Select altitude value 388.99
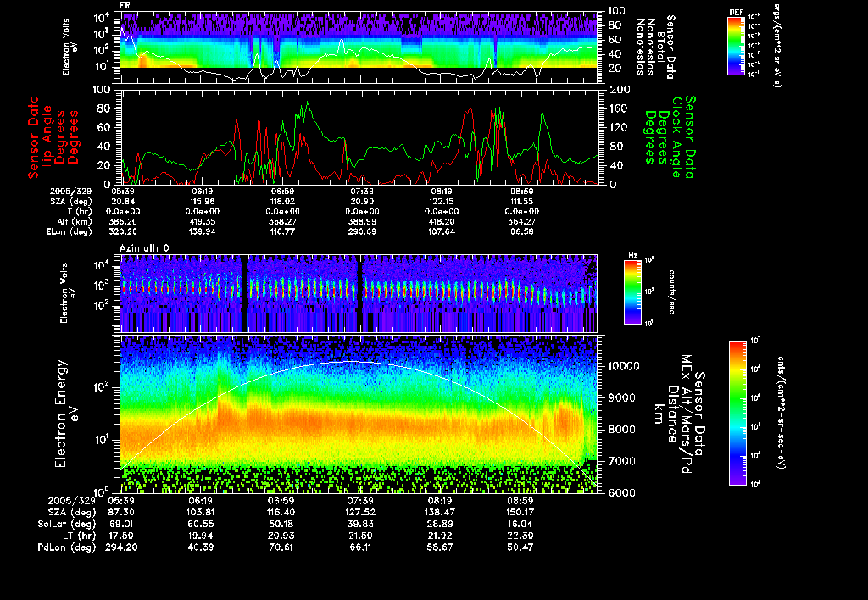The height and width of the screenshot is (600, 868). coord(362,222)
